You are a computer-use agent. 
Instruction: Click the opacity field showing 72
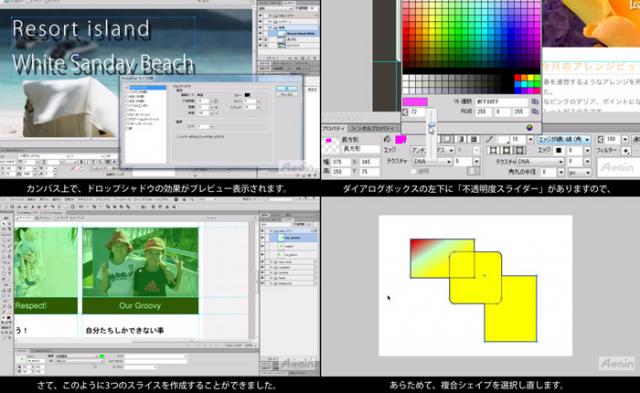(417, 112)
